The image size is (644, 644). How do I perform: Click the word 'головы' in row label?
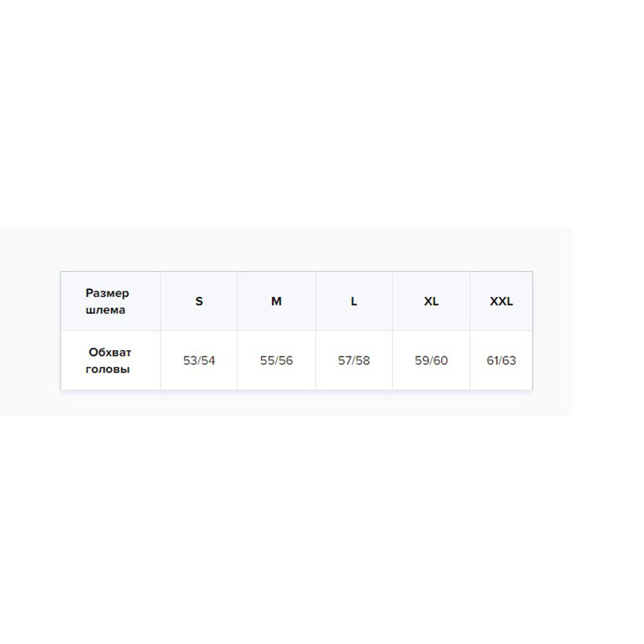108,369
